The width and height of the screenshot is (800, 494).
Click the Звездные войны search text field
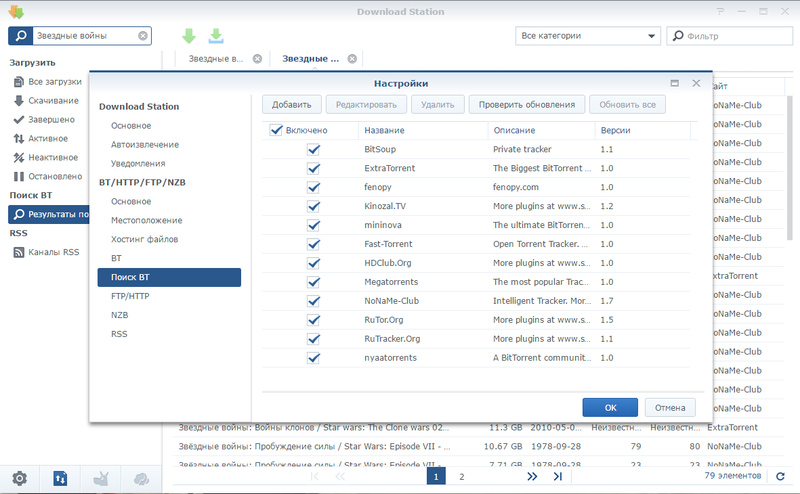(85, 36)
